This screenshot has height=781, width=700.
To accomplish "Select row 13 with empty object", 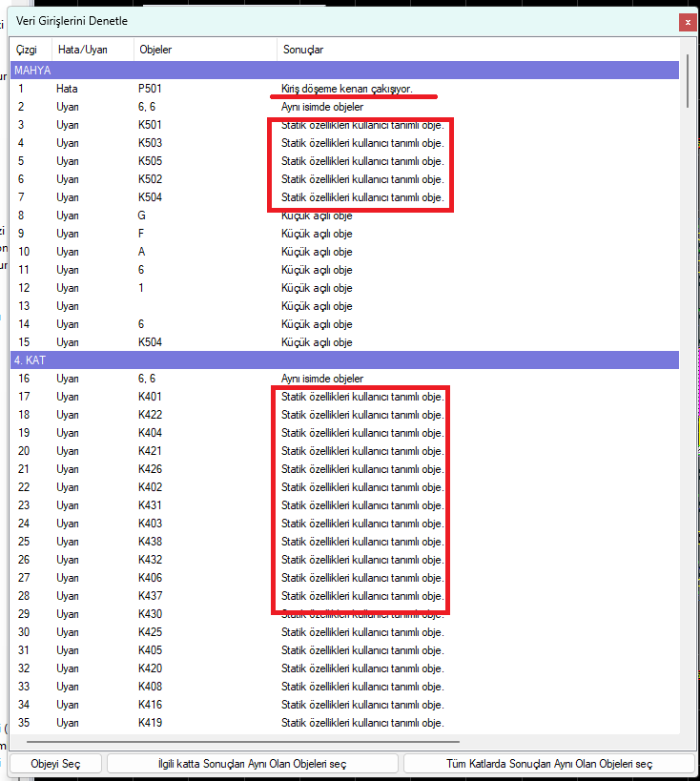I will (345, 306).
